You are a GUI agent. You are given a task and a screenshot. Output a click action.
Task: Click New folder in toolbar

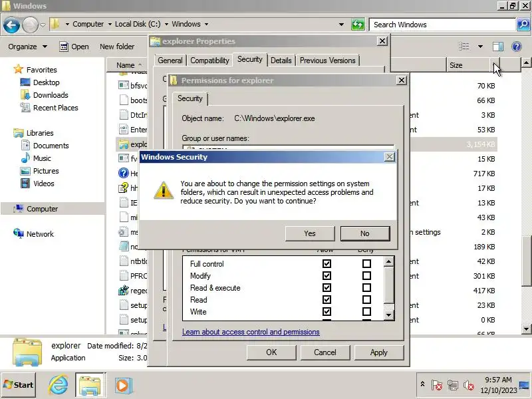point(117,47)
